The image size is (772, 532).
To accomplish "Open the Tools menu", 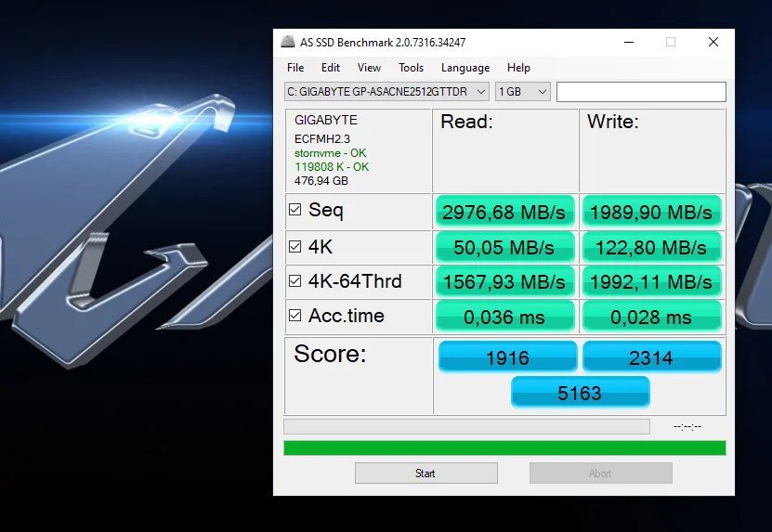I will pyautogui.click(x=411, y=68).
